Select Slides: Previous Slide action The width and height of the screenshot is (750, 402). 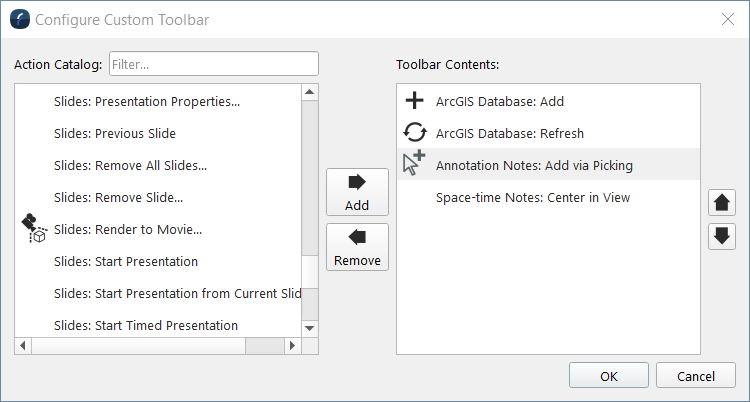115,133
